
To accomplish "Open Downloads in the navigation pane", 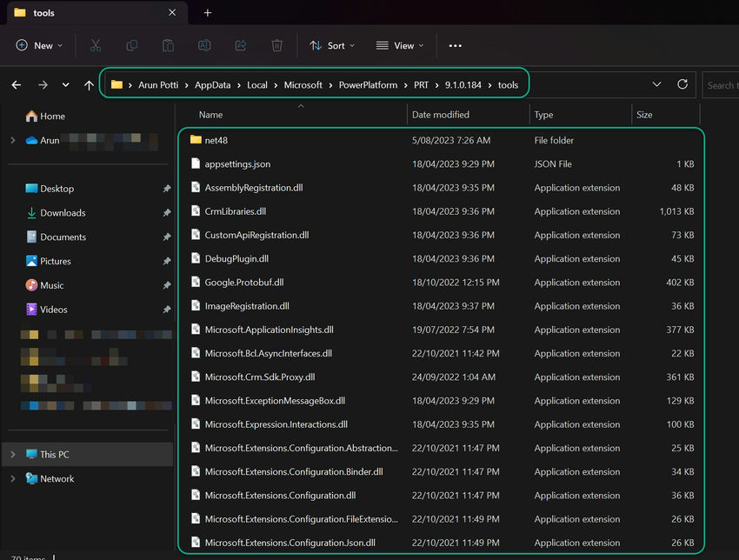I will [x=63, y=213].
